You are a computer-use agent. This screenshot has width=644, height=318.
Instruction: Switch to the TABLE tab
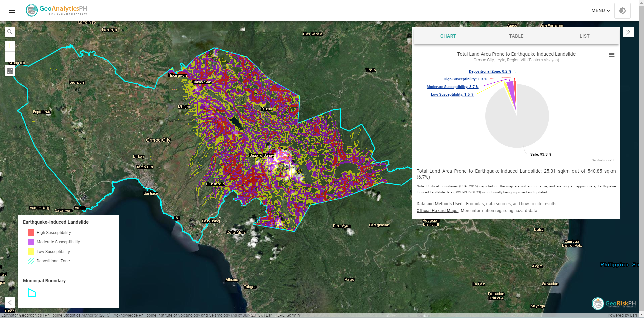point(516,36)
